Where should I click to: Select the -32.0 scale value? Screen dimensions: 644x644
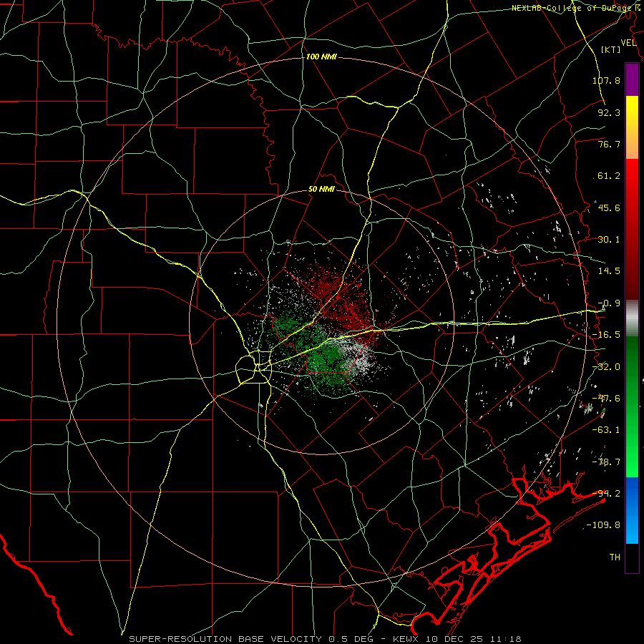click(x=606, y=367)
